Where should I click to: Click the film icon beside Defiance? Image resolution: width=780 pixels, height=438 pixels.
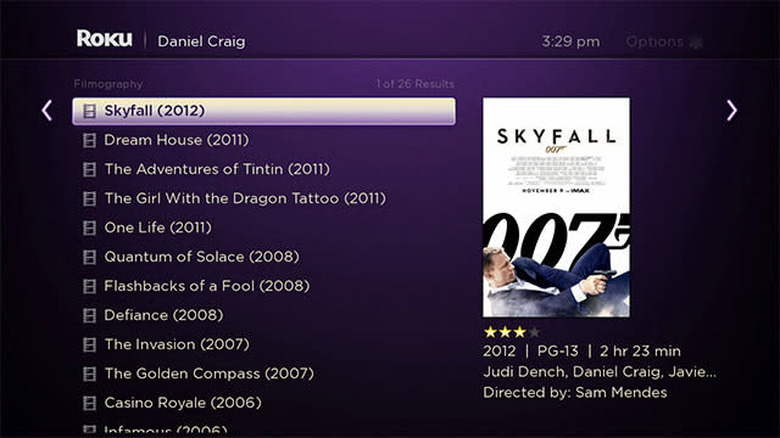coord(89,316)
